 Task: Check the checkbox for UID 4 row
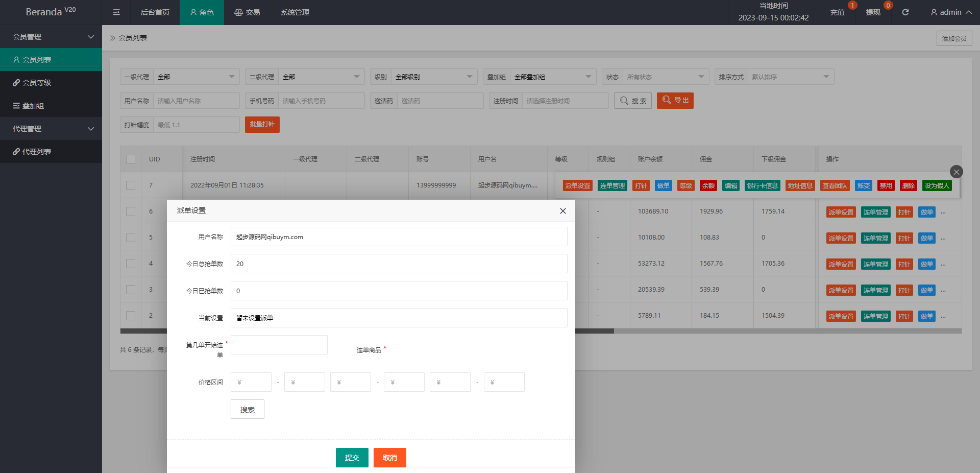click(131, 264)
